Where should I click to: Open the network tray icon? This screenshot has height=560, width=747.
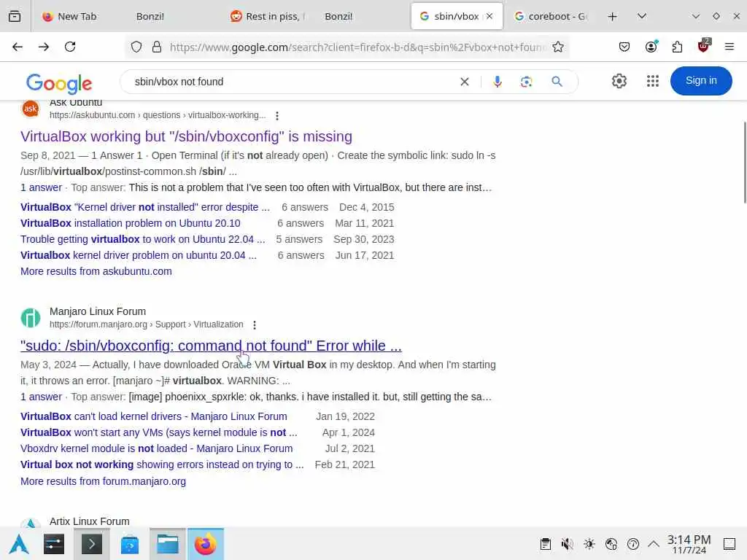click(611, 544)
